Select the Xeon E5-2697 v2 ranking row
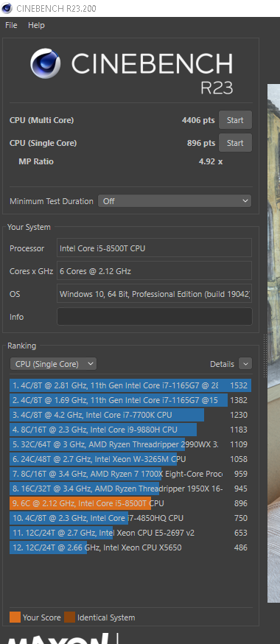 click(130, 533)
